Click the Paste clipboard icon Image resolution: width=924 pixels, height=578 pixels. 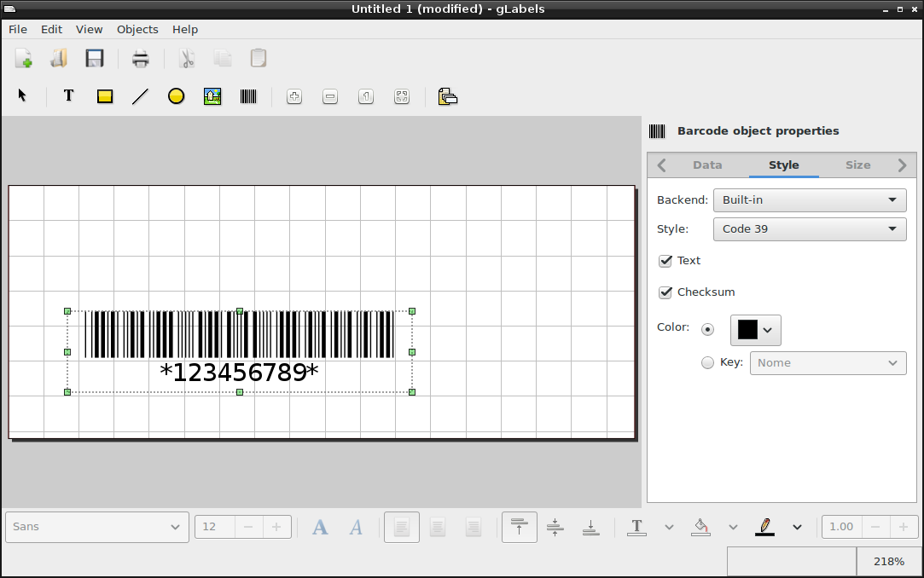pos(259,58)
